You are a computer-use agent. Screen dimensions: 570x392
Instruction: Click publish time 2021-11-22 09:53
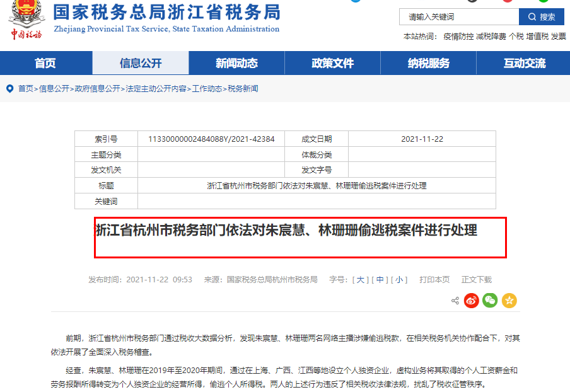point(159,280)
